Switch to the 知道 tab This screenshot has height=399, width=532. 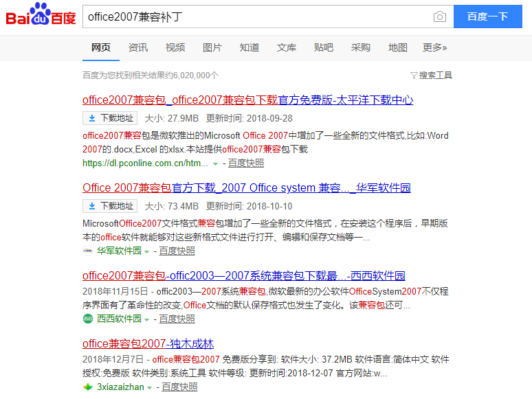(250, 47)
